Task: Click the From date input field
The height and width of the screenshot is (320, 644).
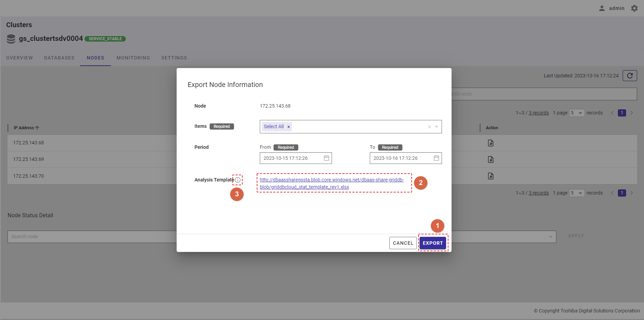Action: click(x=290, y=158)
